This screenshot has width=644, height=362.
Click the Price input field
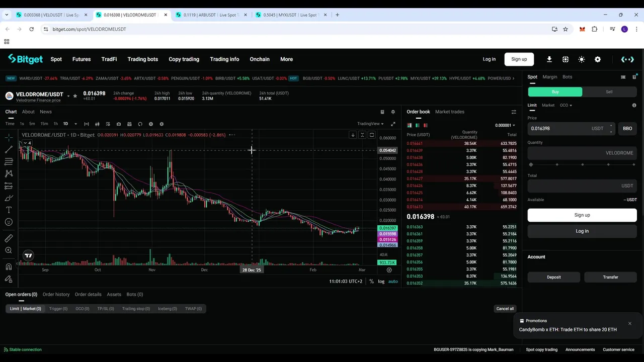tap(571, 129)
